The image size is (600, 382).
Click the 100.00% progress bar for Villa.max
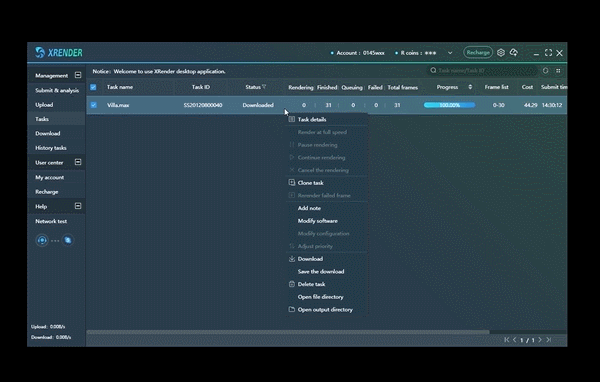[x=449, y=105]
